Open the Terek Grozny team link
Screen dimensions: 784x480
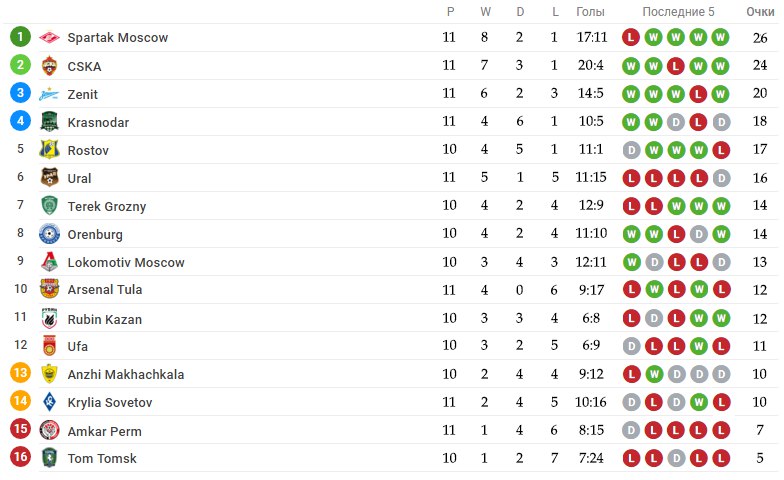click(106, 206)
